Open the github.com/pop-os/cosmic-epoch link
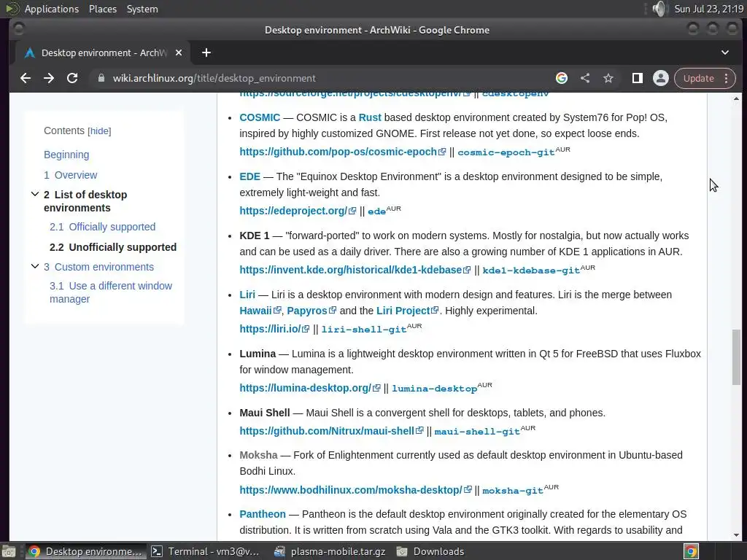 343,152
